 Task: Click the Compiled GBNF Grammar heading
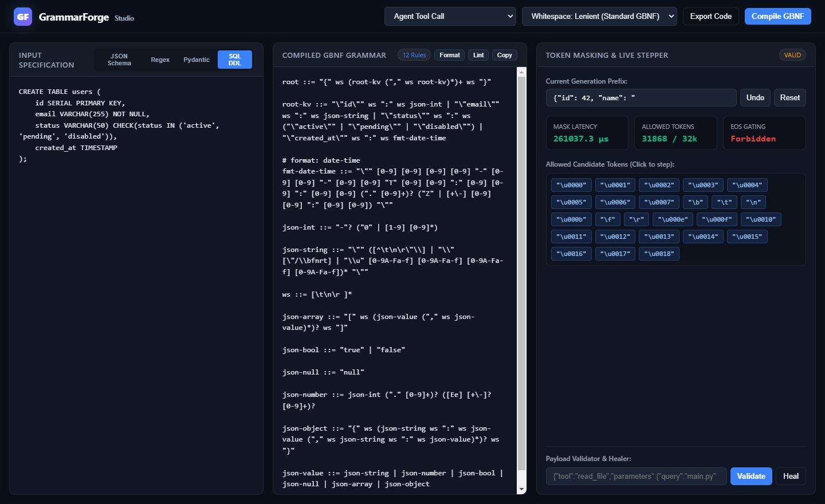click(x=334, y=56)
